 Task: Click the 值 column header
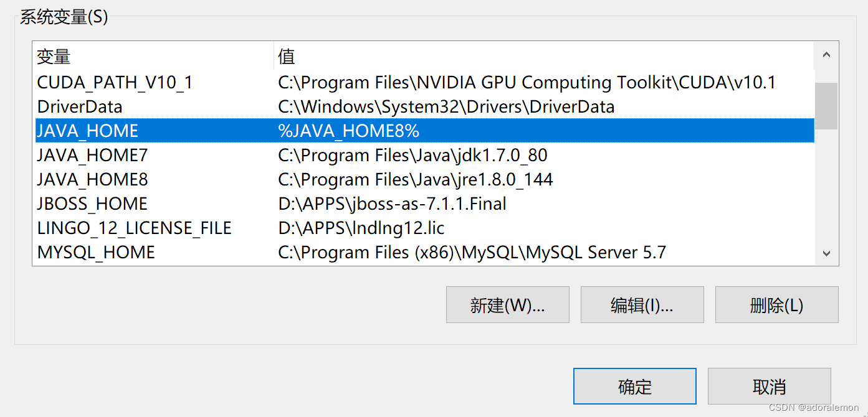284,57
